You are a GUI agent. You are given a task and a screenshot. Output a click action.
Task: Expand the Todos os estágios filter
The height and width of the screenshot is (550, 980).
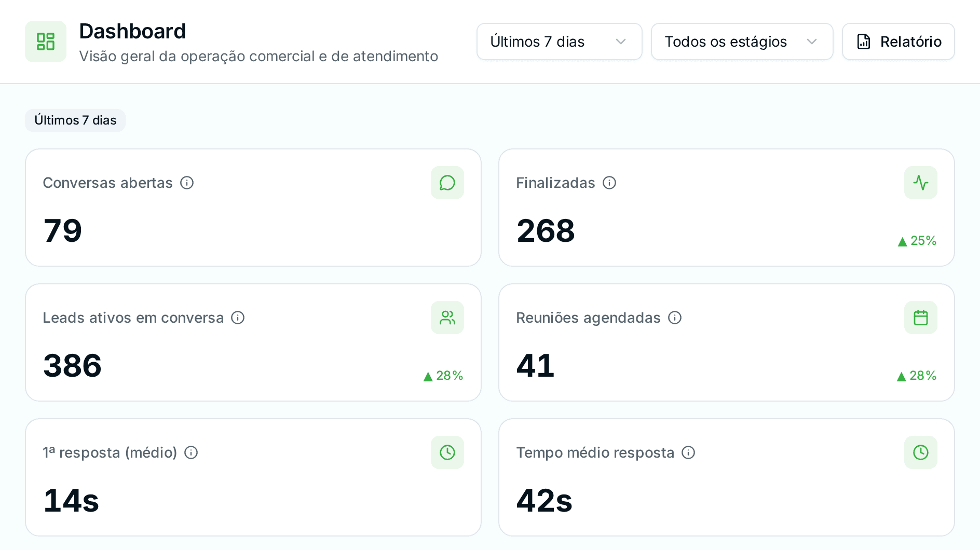pyautogui.click(x=742, y=42)
